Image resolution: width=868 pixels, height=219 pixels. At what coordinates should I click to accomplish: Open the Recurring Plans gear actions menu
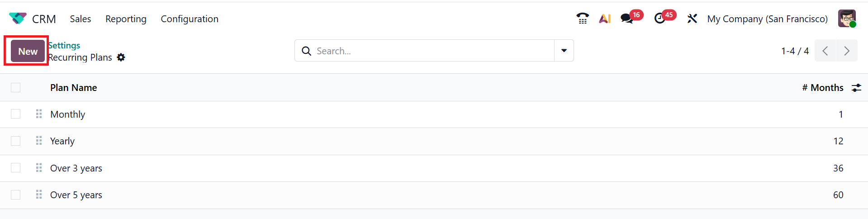pyautogui.click(x=121, y=57)
